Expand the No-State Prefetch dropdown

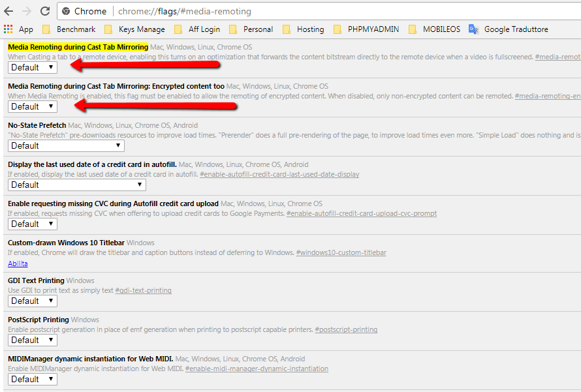click(66, 146)
